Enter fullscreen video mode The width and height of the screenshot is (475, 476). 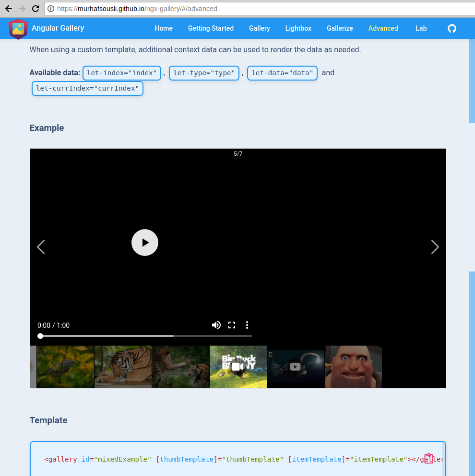click(232, 325)
